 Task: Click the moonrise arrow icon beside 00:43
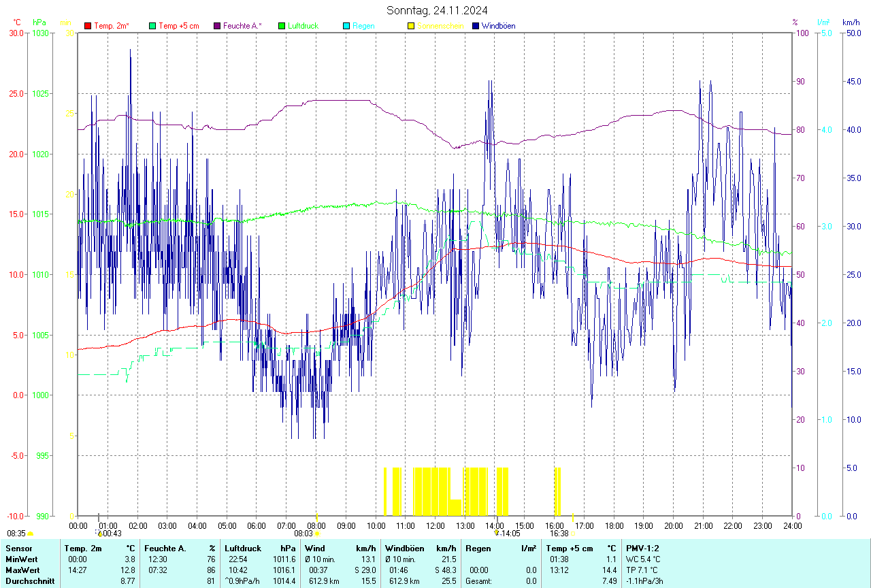pos(99,534)
